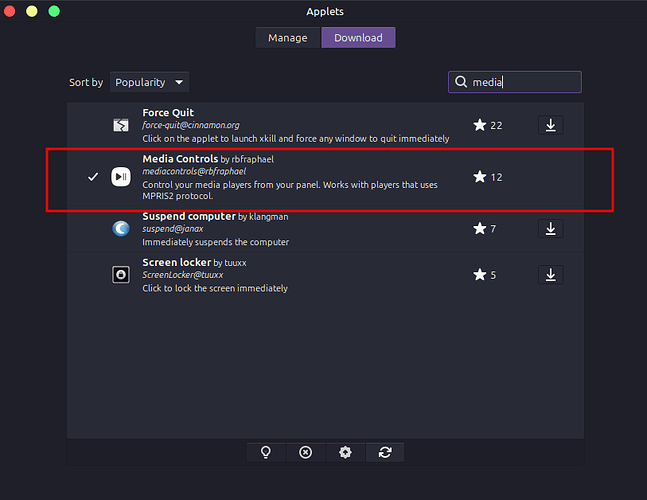Download the Suspend computer applet
This screenshot has width=647, height=500.
[x=550, y=228]
